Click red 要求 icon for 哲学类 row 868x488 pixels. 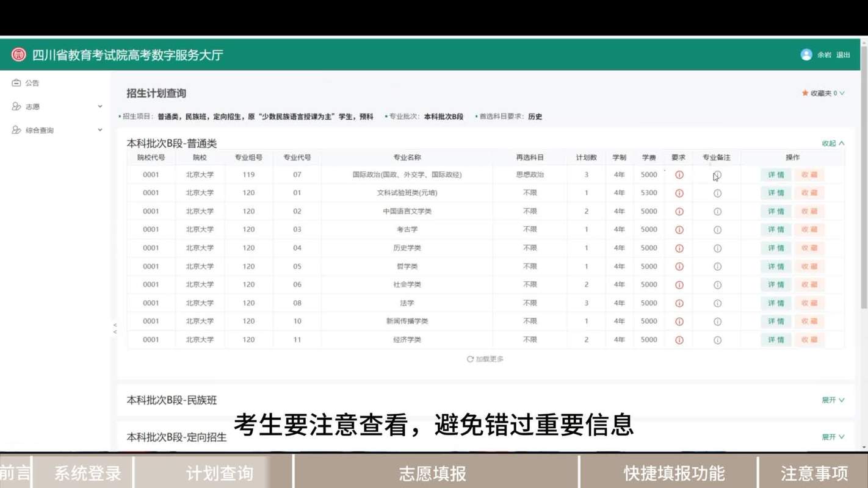[x=679, y=267]
